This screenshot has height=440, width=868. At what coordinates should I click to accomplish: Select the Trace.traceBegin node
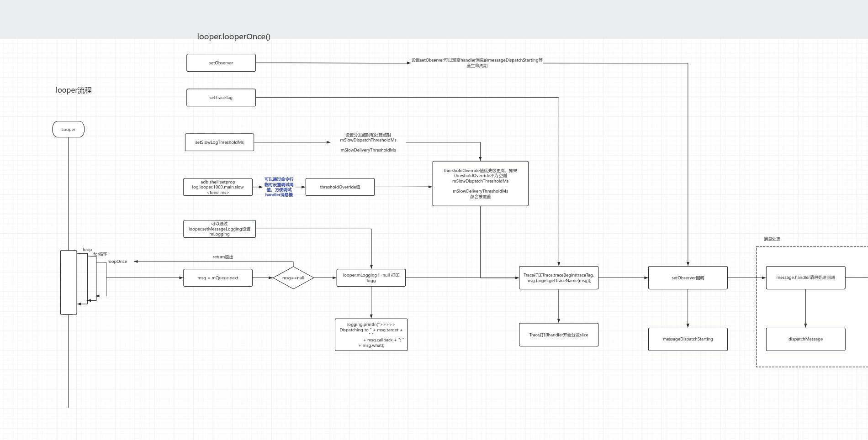558,278
